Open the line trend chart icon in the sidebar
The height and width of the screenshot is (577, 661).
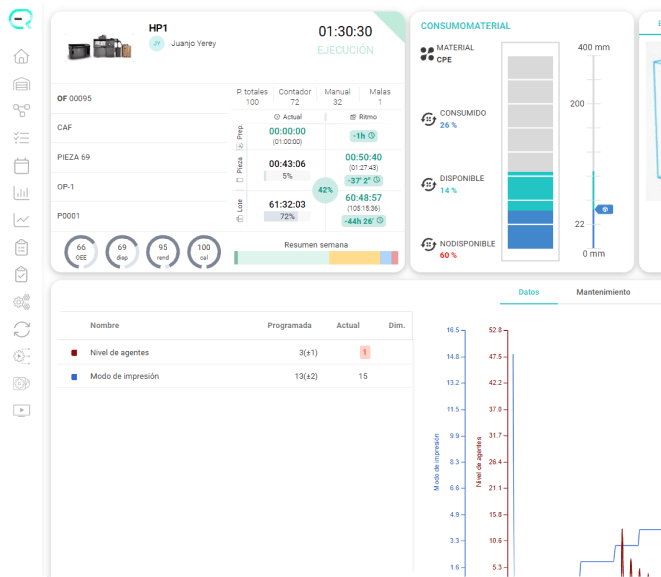21,220
